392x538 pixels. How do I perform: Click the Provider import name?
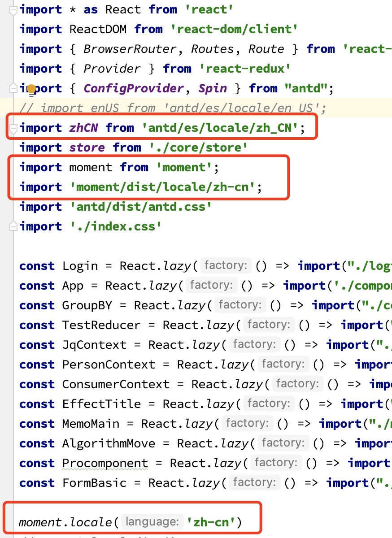(112, 69)
